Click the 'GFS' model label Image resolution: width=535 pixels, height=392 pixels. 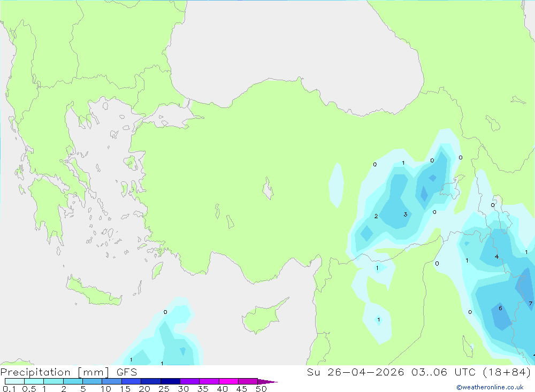(x=127, y=372)
